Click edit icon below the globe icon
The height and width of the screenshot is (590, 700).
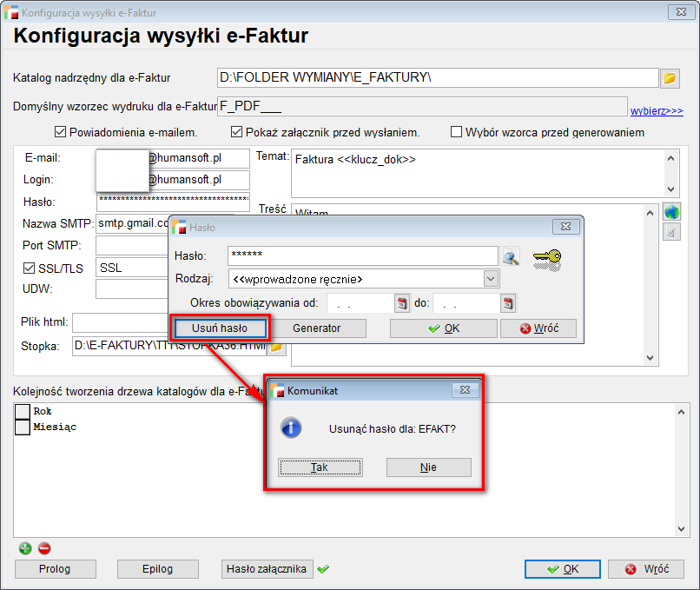point(670,232)
